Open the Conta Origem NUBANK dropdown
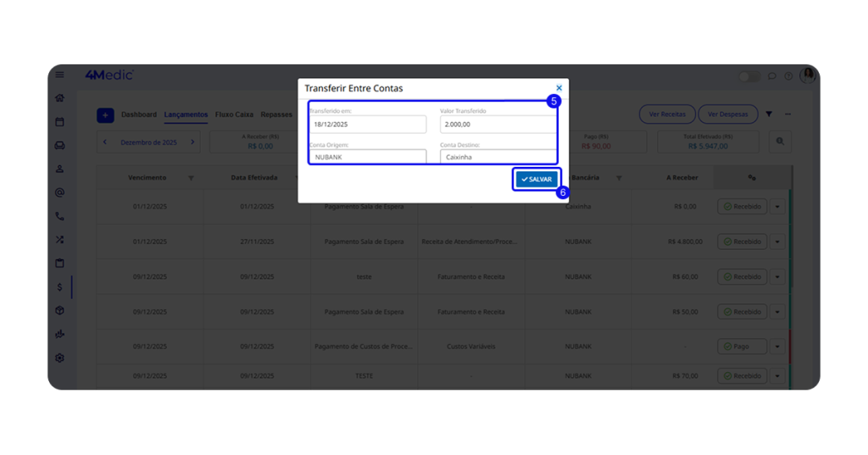Screen dimensions: 868x455 click(x=367, y=157)
